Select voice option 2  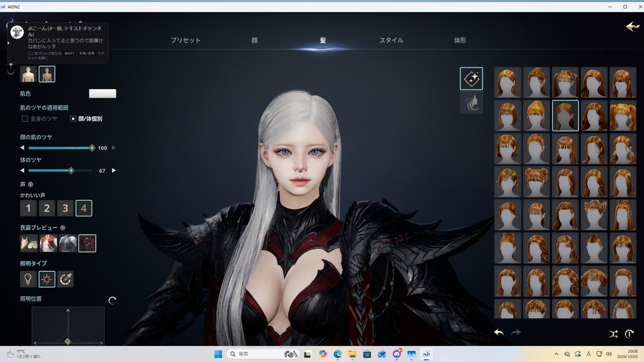click(47, 208)
